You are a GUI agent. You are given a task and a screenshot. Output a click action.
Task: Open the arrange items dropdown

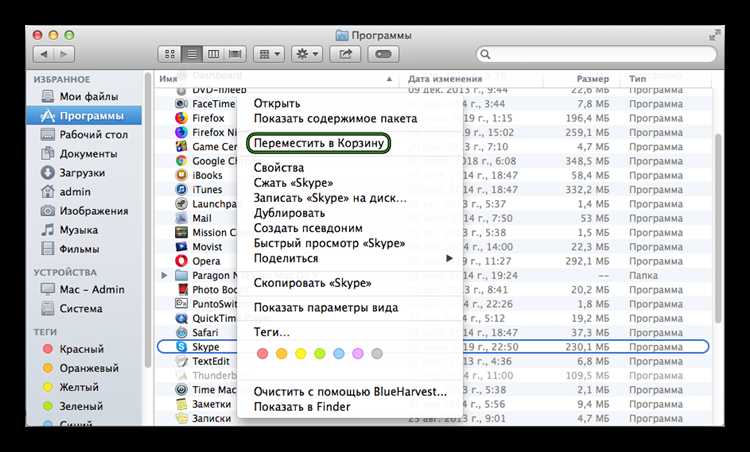[269, 54]
